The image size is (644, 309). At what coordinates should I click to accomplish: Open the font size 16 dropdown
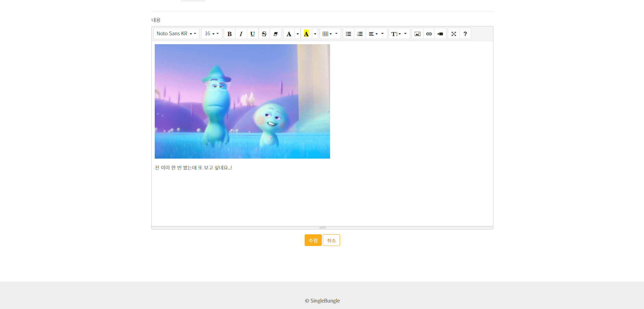(x=211, y=33)
